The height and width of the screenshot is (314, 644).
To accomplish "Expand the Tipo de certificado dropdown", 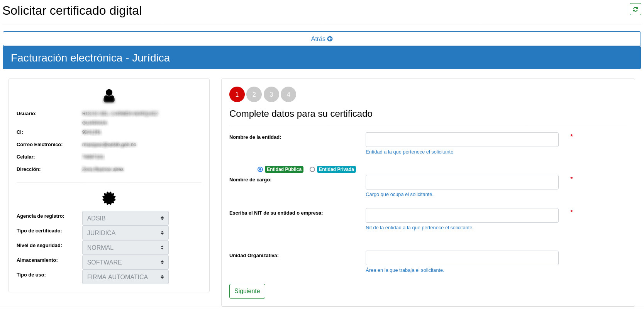I will (125, 233).
